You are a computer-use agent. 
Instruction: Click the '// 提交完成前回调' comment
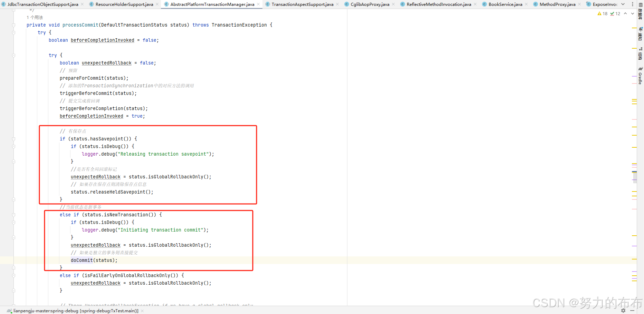[x=80, y=101]
